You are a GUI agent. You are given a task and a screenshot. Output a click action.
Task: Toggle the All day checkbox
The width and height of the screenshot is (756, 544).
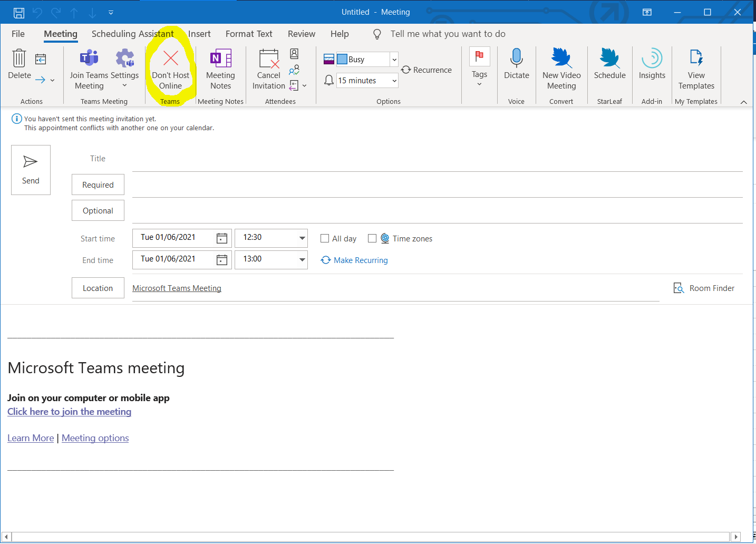[325, 238]
